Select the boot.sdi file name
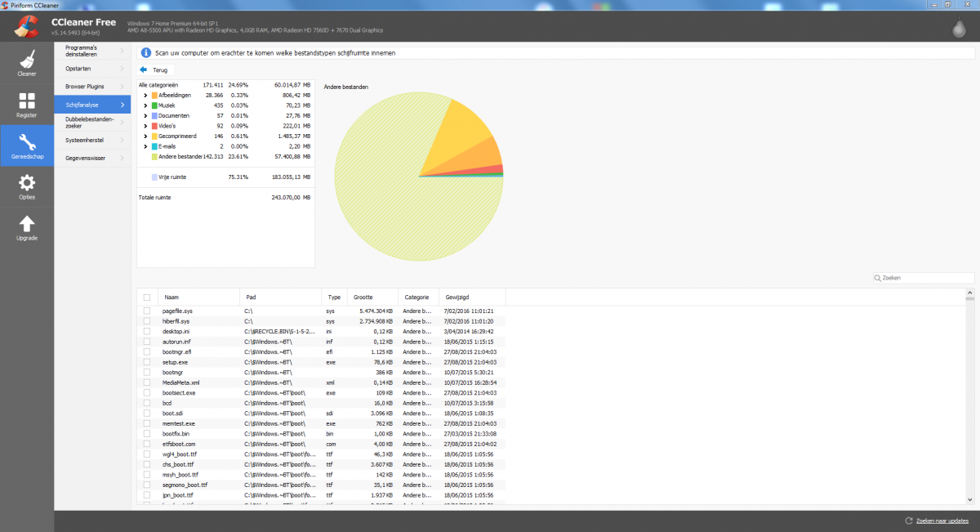This screenshot has width=980, height=532. [x=172, y=414]
